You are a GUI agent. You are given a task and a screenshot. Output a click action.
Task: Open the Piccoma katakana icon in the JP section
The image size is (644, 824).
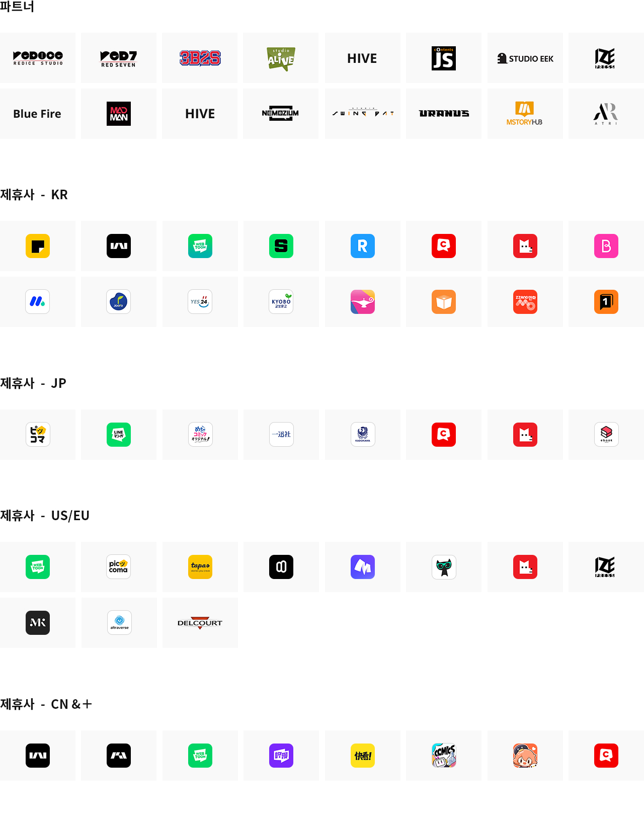click(38, 435)
